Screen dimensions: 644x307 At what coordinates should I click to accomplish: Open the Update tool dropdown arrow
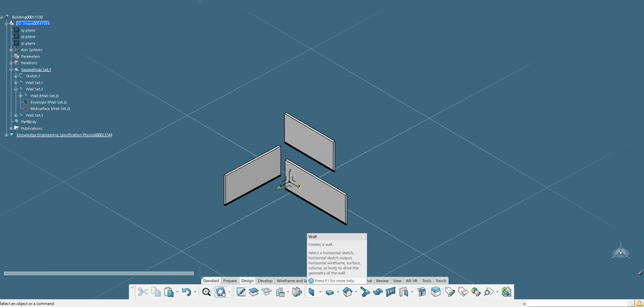[229, 292]
